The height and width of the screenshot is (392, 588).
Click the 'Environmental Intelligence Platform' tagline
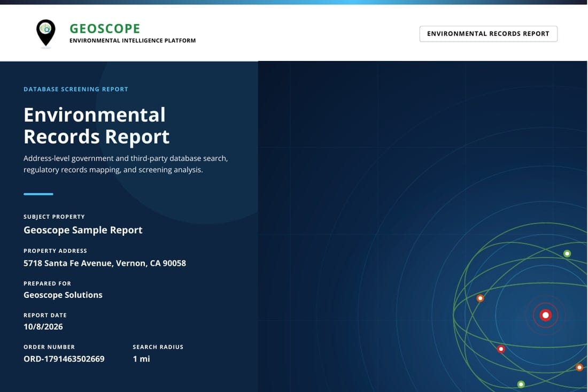tap(133, 41)
